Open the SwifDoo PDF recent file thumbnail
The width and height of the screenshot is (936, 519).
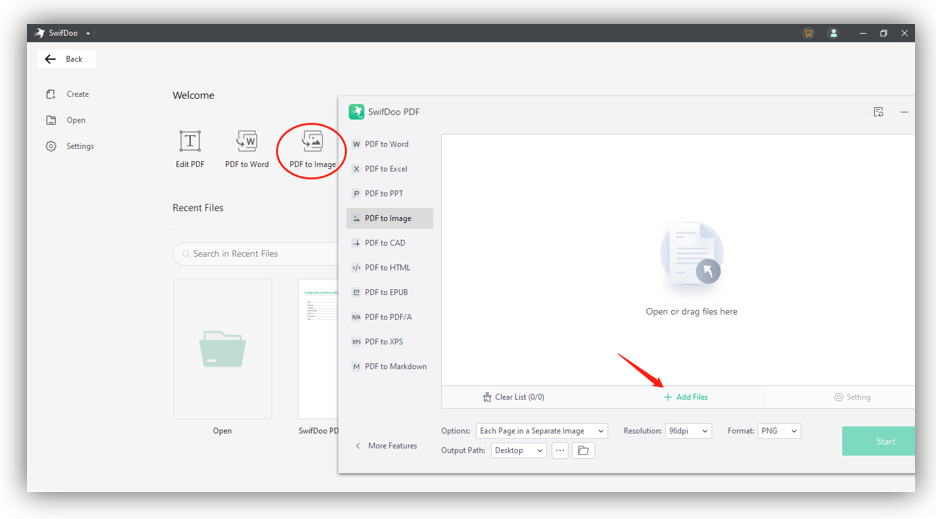click(318, 349)
